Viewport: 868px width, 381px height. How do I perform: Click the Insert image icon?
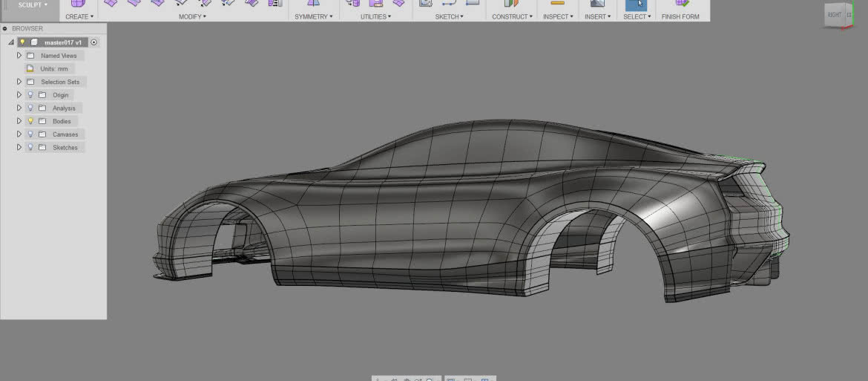(597, 3)
